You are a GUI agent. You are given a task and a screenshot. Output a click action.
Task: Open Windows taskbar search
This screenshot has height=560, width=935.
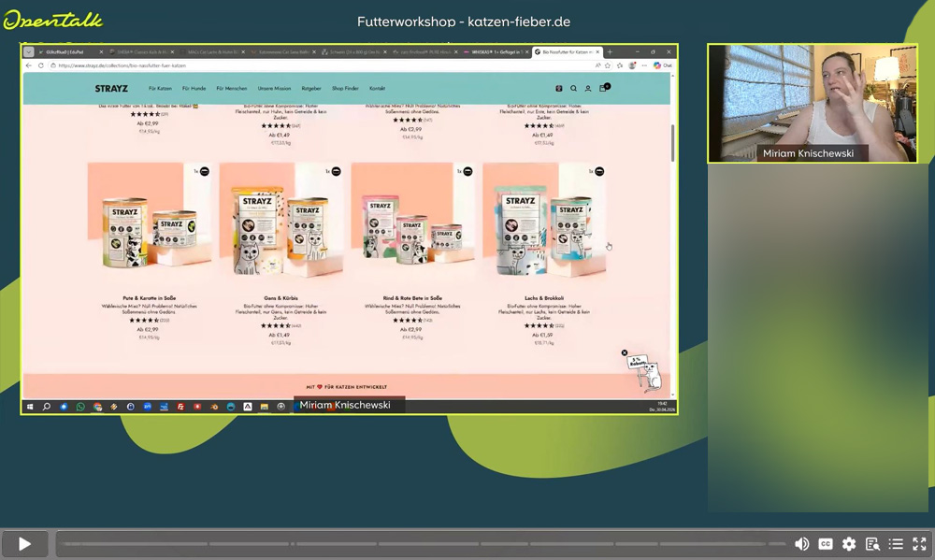[47, 407]
